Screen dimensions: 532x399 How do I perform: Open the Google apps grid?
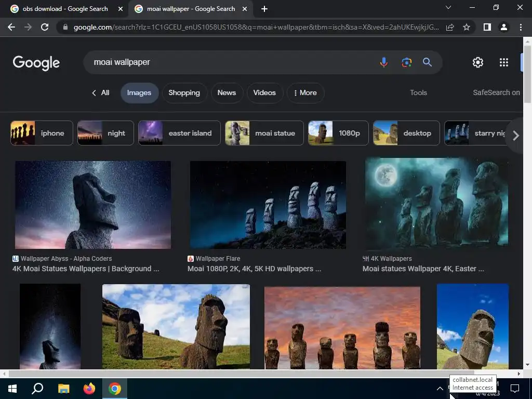pos(504,62)
